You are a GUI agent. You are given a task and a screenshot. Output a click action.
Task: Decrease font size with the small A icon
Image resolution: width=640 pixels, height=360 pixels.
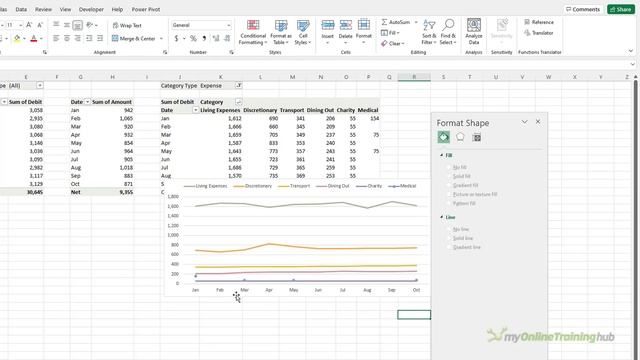40,25
